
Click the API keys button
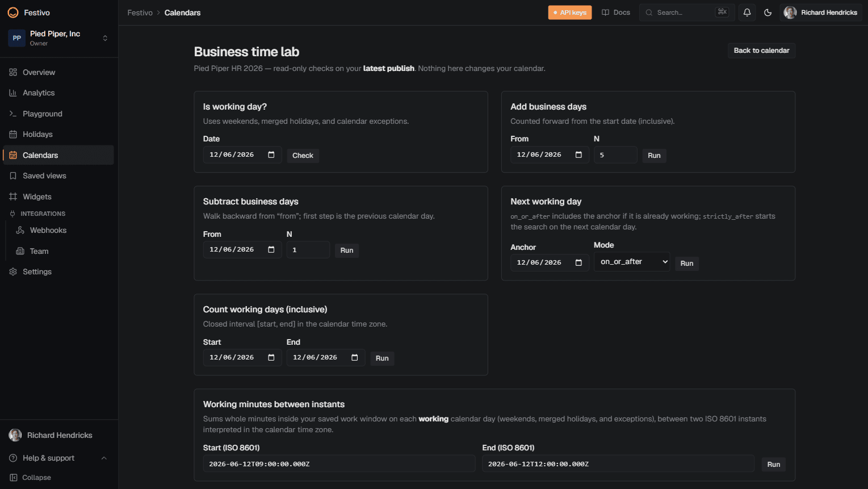coord(570,12)
